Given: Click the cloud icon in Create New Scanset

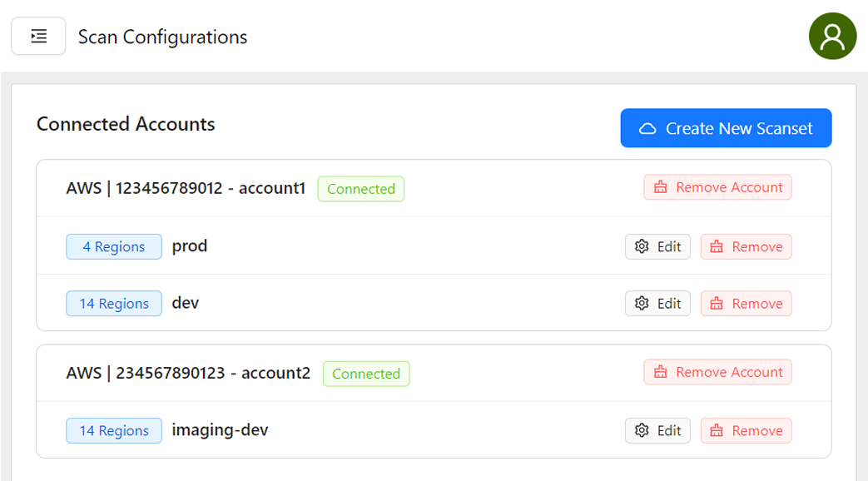Looking at the screenshot, I should coord(647,129).
